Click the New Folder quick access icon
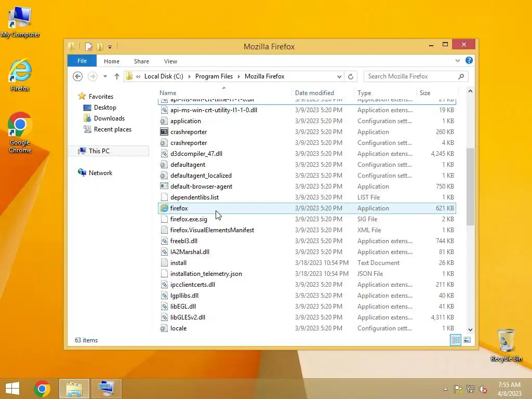The width and height of the screenshot is (532, 399). [100, 47]
